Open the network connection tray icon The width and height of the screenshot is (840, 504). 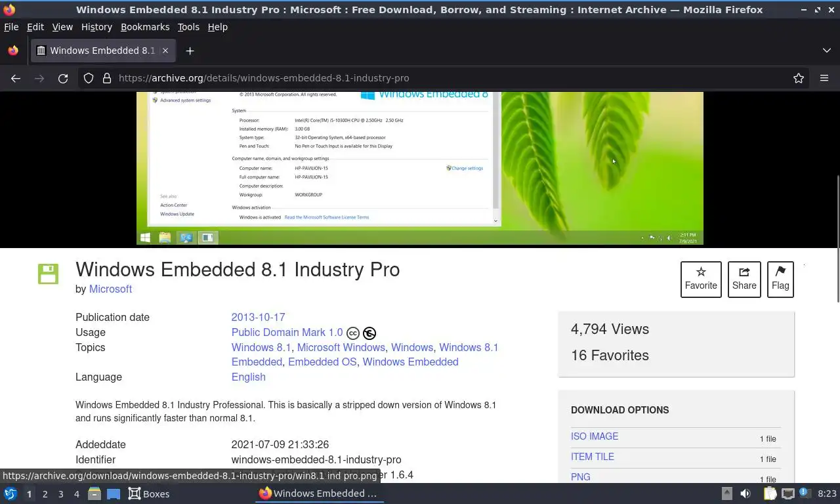point(788,493)
